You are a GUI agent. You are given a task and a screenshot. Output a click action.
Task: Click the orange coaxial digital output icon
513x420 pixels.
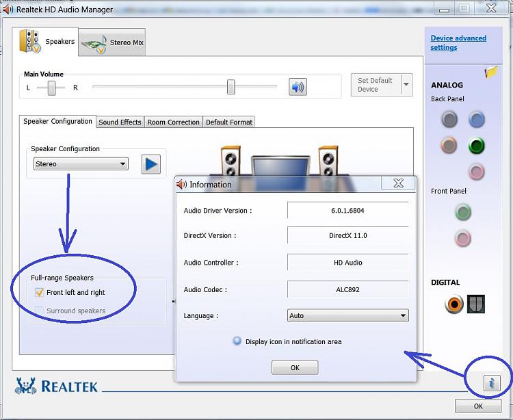click(x=454, y=304)
